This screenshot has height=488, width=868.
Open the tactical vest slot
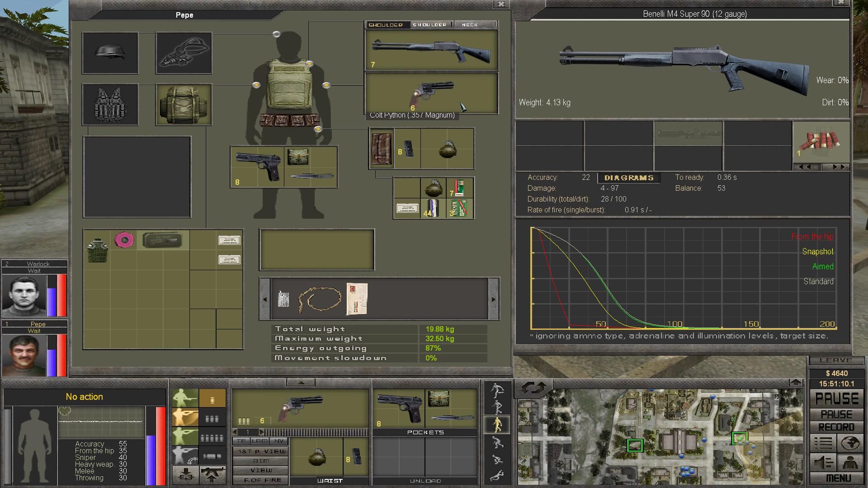click(x=110, y=104)
